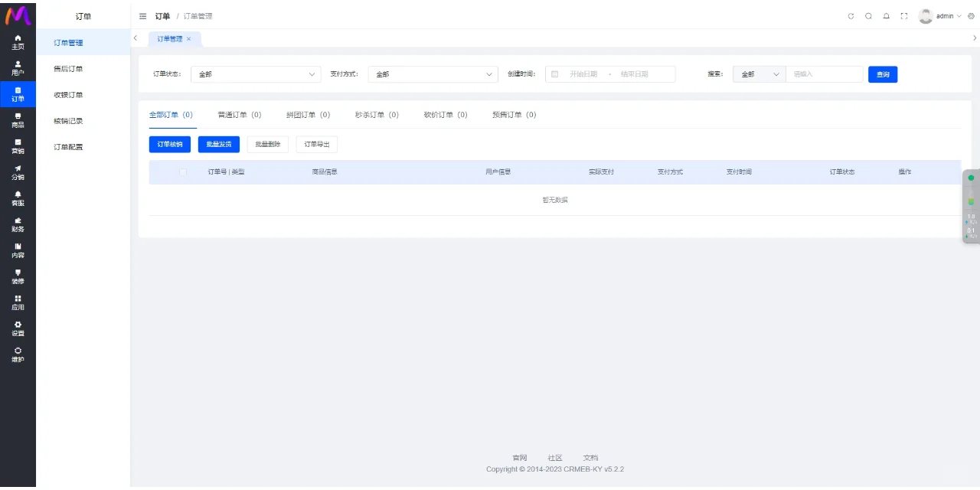Tick the select-all checkbox in table header
This screenshot has width=980, height=490.
(x=183, y=172)
